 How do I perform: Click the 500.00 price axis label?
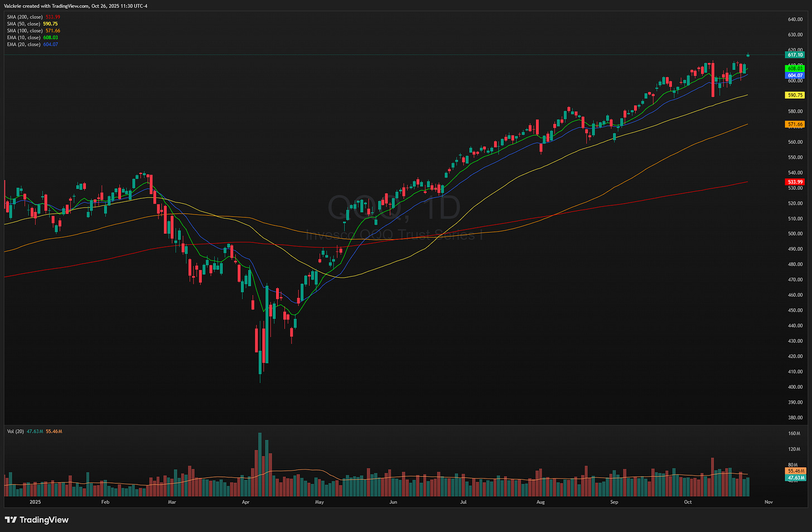click(795, 234)
